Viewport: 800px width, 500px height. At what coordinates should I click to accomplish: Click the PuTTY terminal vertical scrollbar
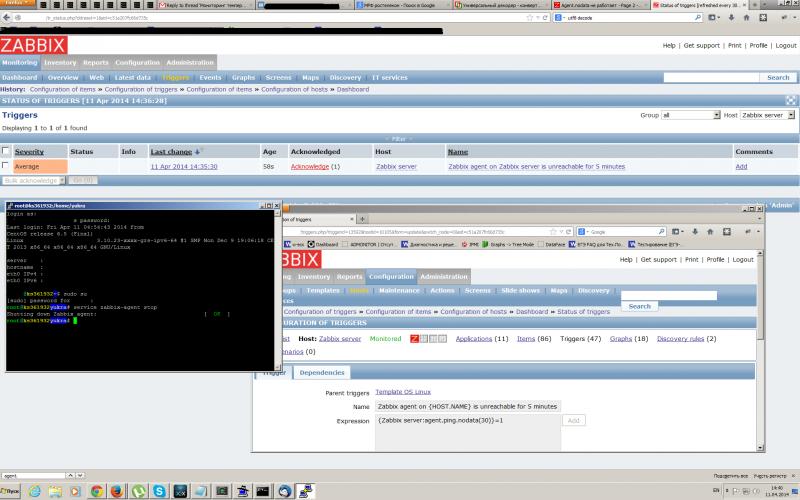click(x=278, y=288)
